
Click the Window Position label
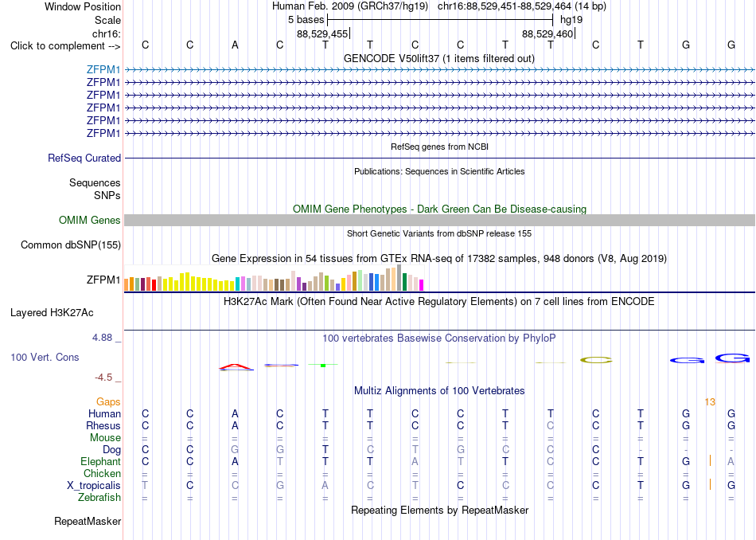(83, 6)
